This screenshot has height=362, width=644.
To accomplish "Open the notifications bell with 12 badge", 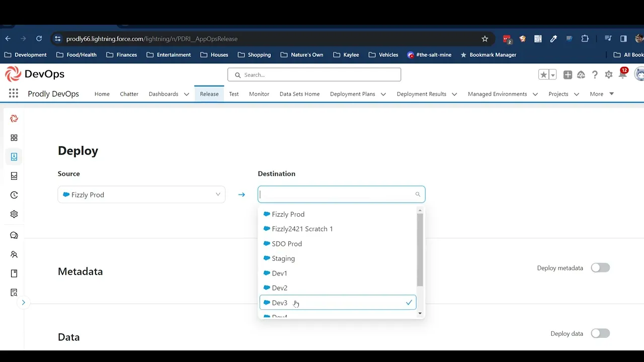I will tap(623, 74).
